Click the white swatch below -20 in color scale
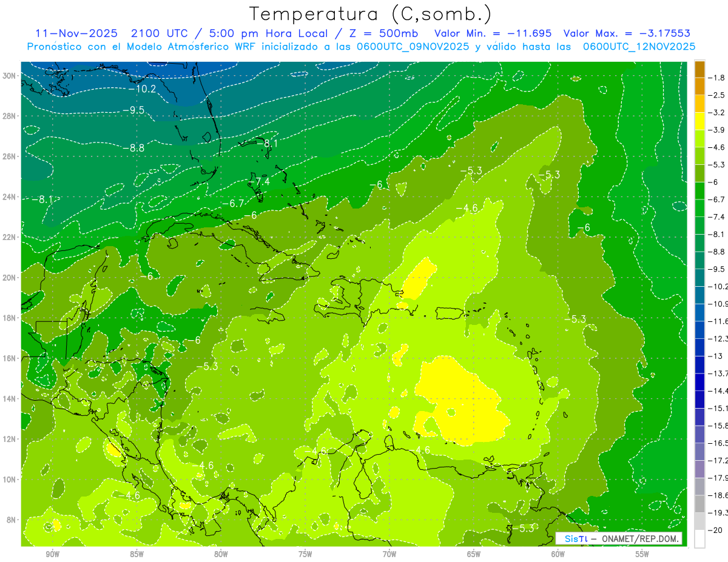Viewport: 728px width, 562px height. pyautogui.click(x=699, y=538)
